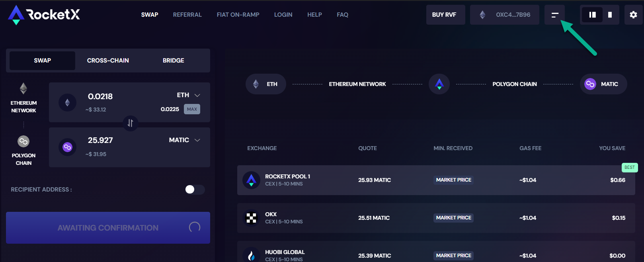This screenshot has height=262, width=644.
Task: Select the Huobi Global quote row
Action: click(x=436, y=252)
